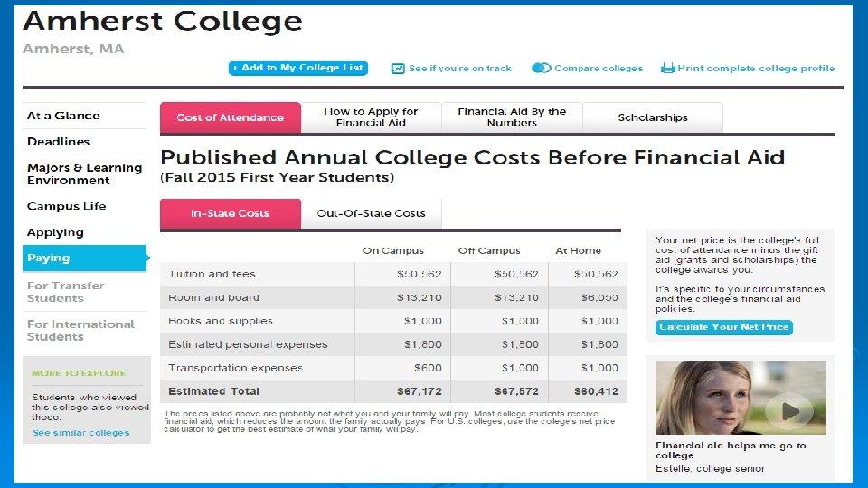Open Majors & Learning Environment section
Image resolution: width=868 pixels, height=488 pixels.
tap(84, 174)
